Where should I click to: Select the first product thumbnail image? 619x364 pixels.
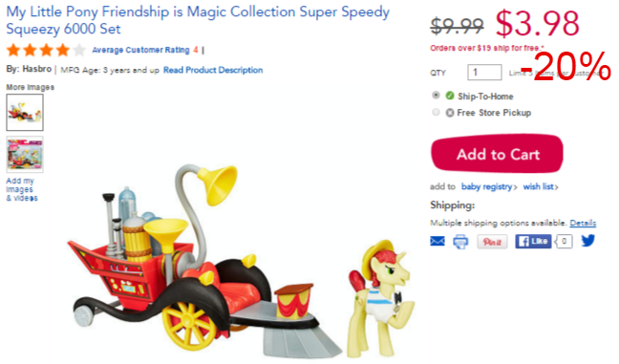[x=25, y=113]
